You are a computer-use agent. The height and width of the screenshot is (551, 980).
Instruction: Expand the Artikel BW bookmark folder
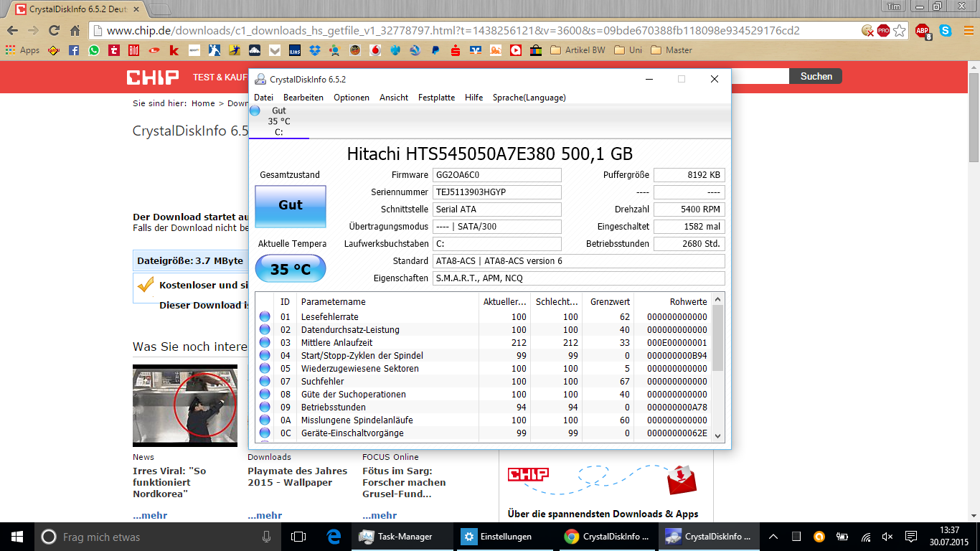pos(578,50)
